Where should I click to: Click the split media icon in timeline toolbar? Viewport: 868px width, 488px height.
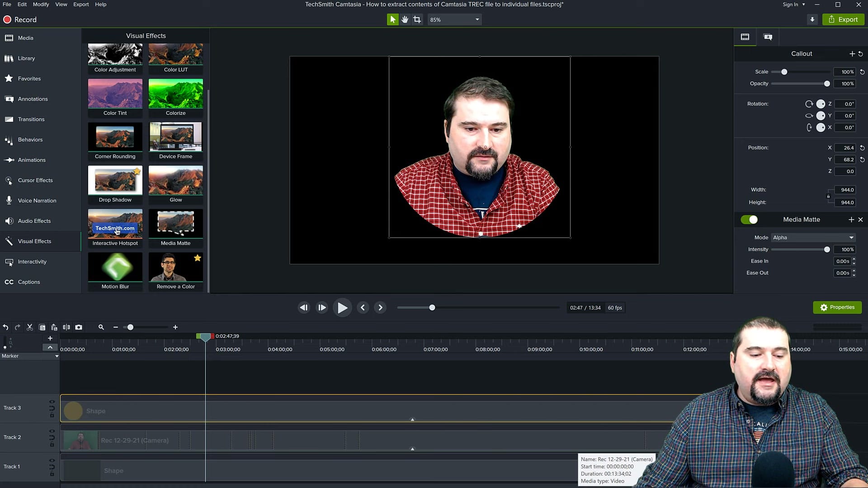click(66, 327)
